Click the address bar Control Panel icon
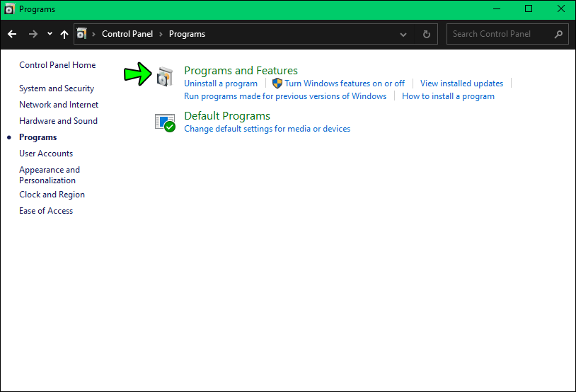Screen dimensions: 576x392 click(81, 34)
